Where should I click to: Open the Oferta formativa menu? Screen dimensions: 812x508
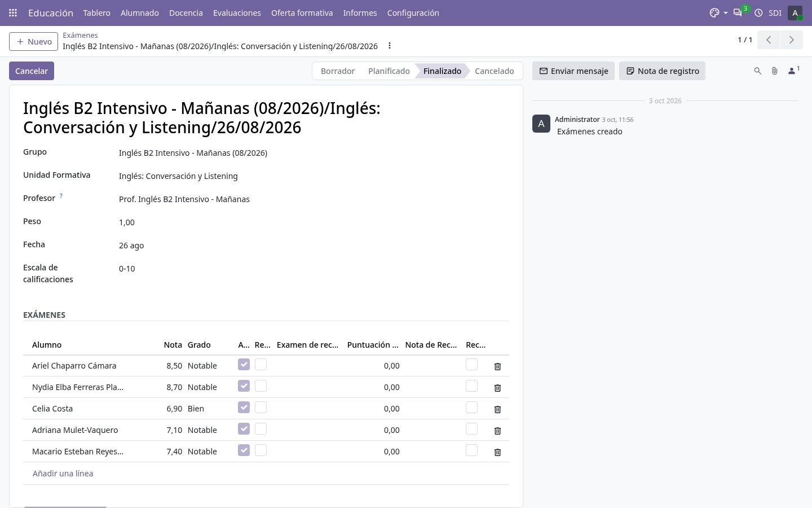click(302, 12)
